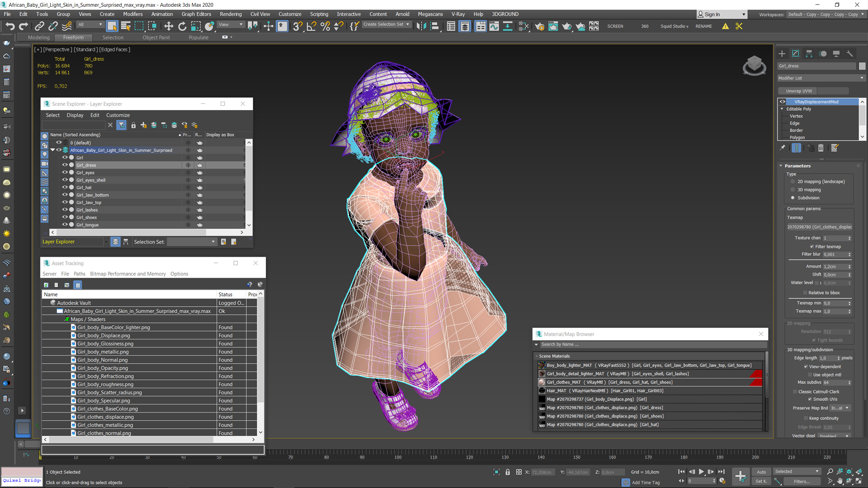Open the Modifier List dropdown

[821, 78]
